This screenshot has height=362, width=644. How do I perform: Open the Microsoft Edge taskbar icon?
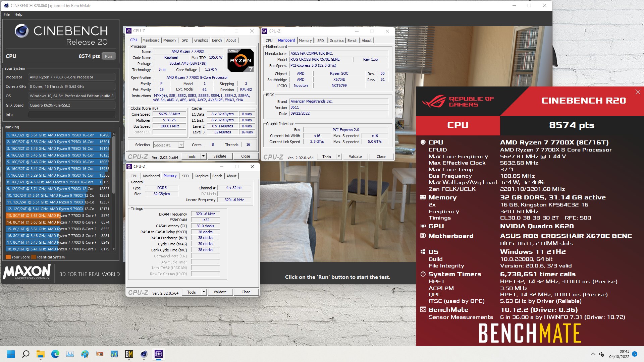[x=55, y=354]
